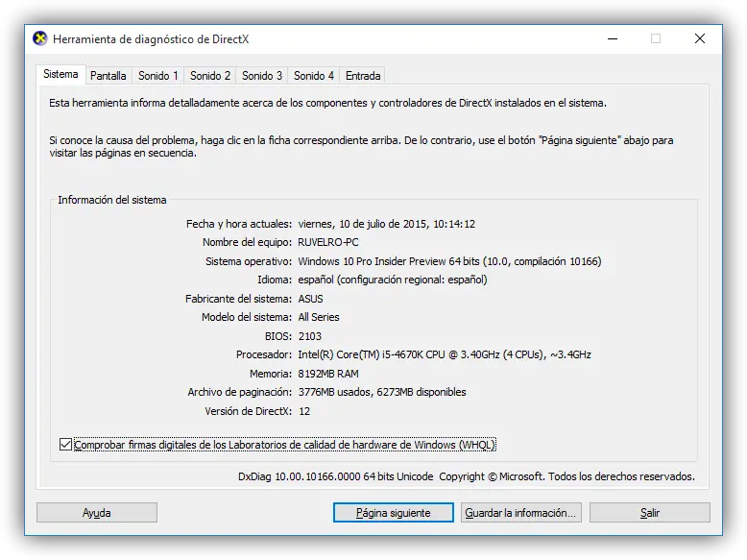Click the Fabricante del sistema label
The image size is (747, 560).
coord(239,299)
